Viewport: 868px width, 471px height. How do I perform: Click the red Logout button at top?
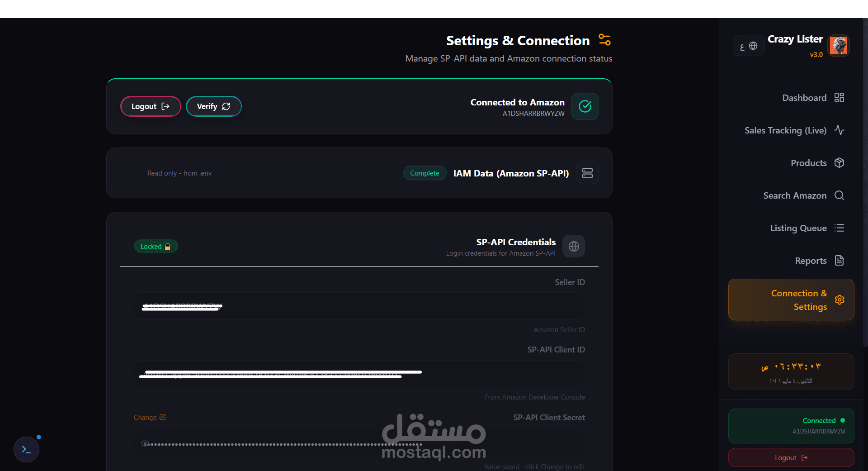click(x=151, y=106)
